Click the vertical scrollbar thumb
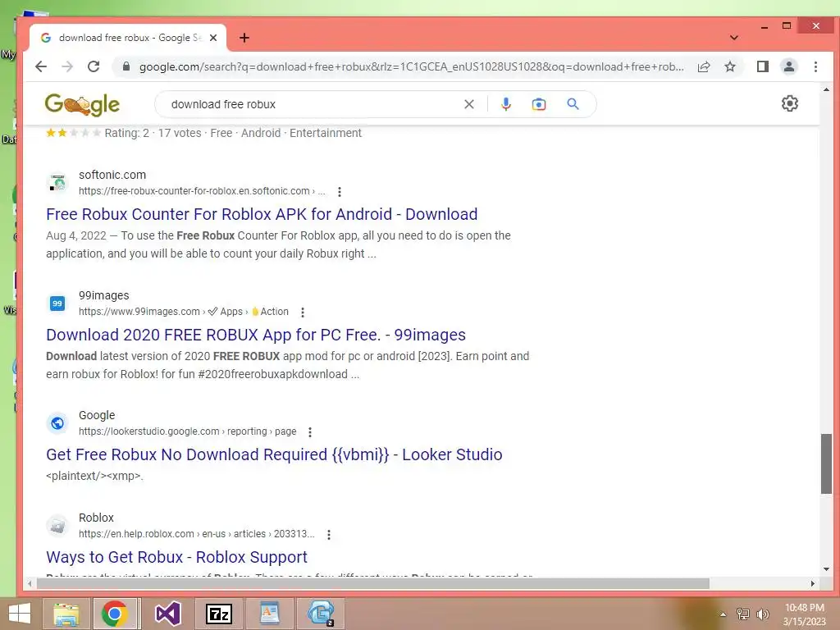This screenshot has height=630, width=840. pyautogui.click(x=825, y=464)
